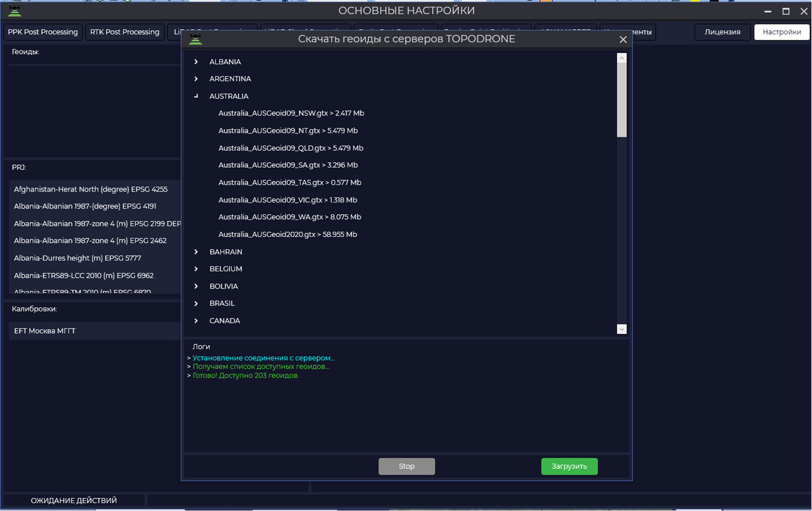812x511 pixels.
Task: Click the TOPODRONE logo in the dialog header
Action: (x=195, y=39)
